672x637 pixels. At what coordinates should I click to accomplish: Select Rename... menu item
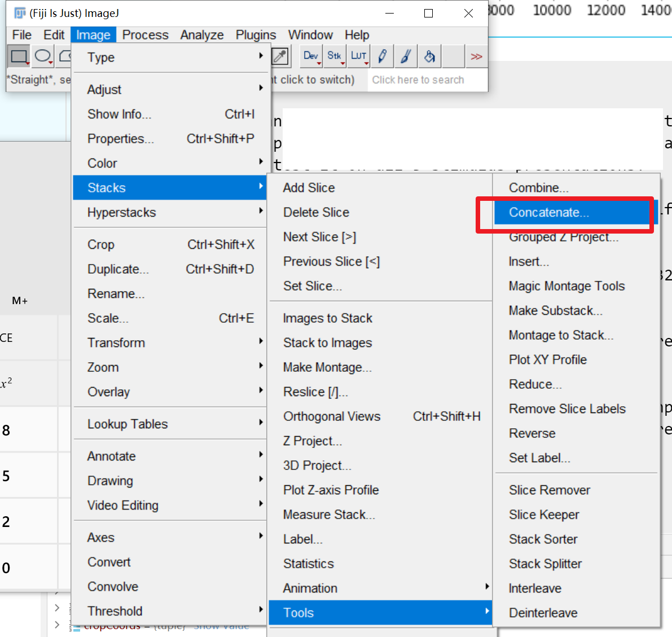pyautogui.click(x=170, y=293)
